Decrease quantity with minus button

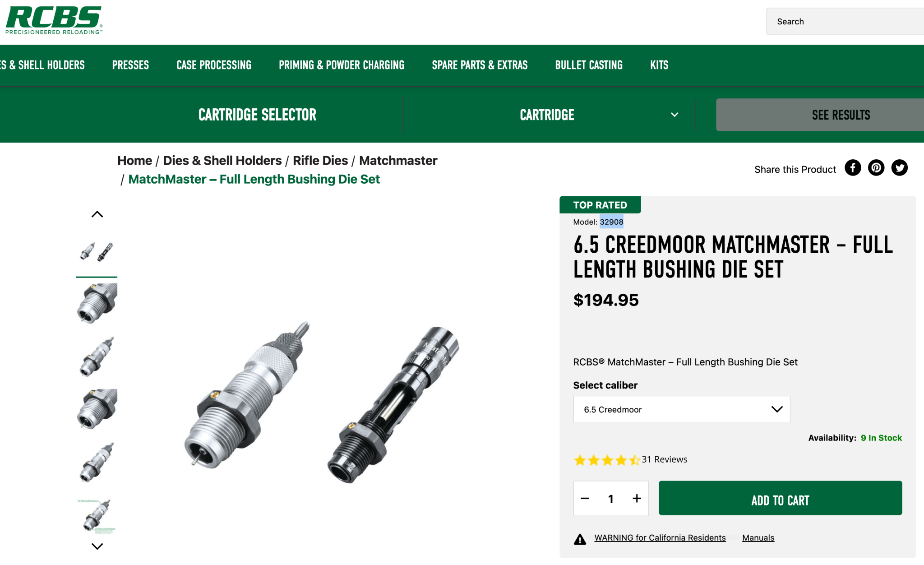(585, 498)
